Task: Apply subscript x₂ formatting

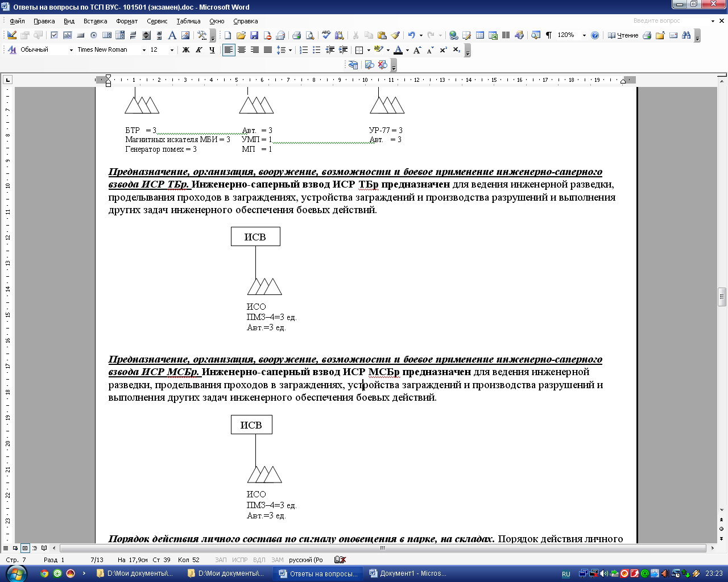Action: pos(456,50)
